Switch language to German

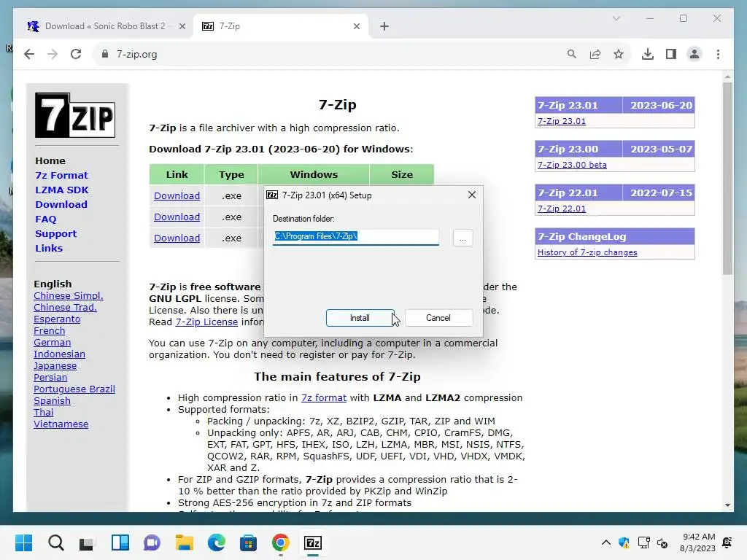click(52, 343)
